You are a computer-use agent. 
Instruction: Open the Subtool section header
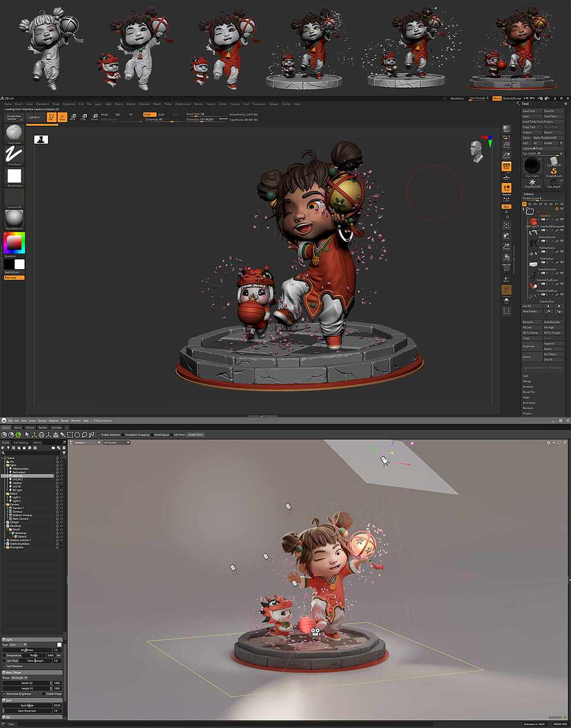pos(528,194)
